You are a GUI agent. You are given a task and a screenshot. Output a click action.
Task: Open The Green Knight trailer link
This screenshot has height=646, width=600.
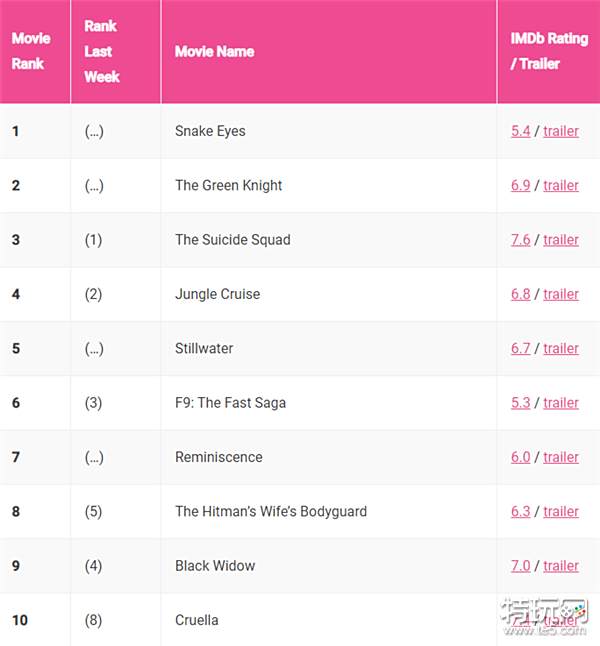click(561, 185)
